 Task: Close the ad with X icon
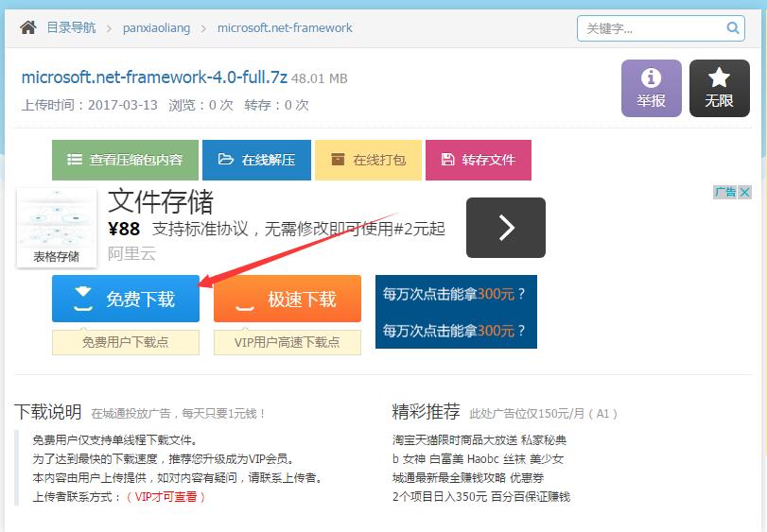[744, 192]
